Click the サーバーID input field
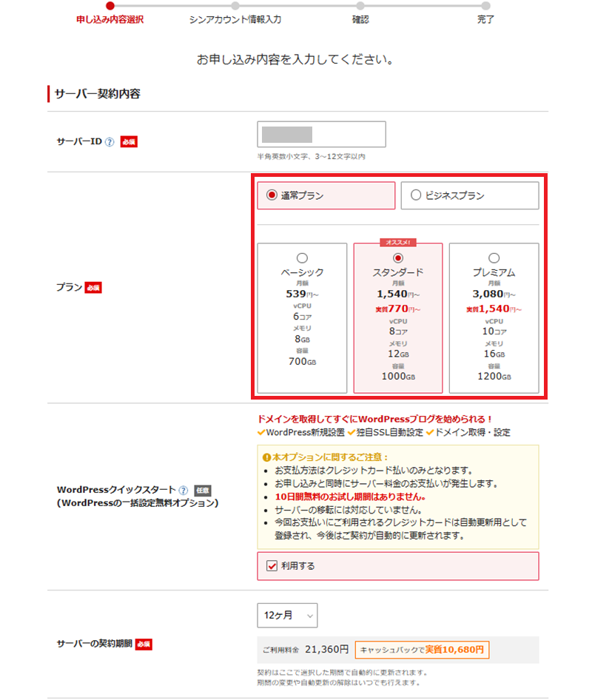This screenshot has width=592, height=700. click(323, 134)
